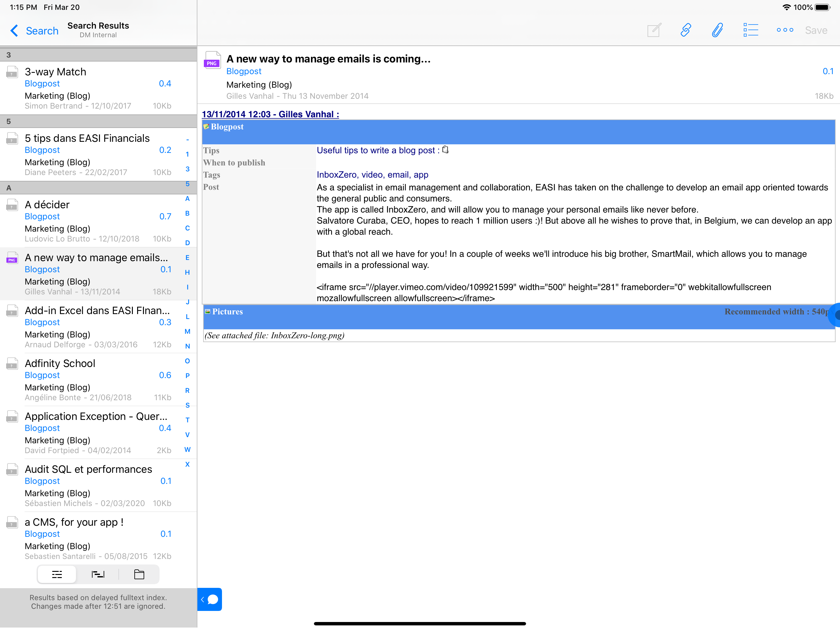Tap the A décider document icon

12,205
